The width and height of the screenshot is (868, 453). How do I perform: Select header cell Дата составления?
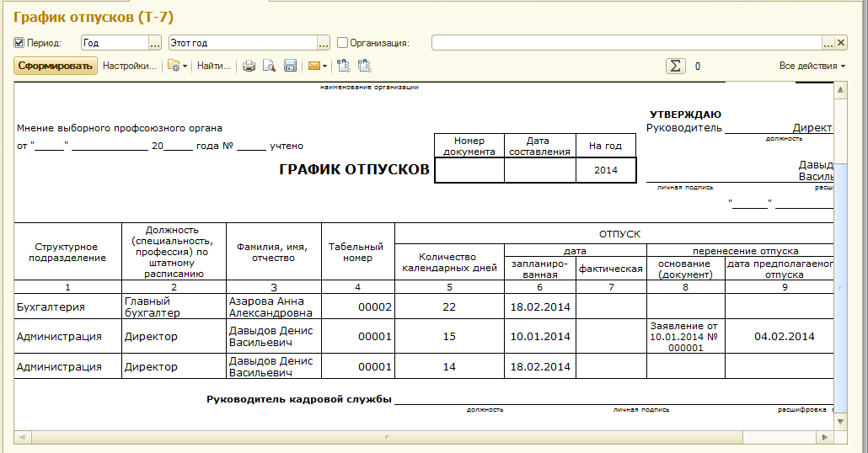(x=539, y=146)
